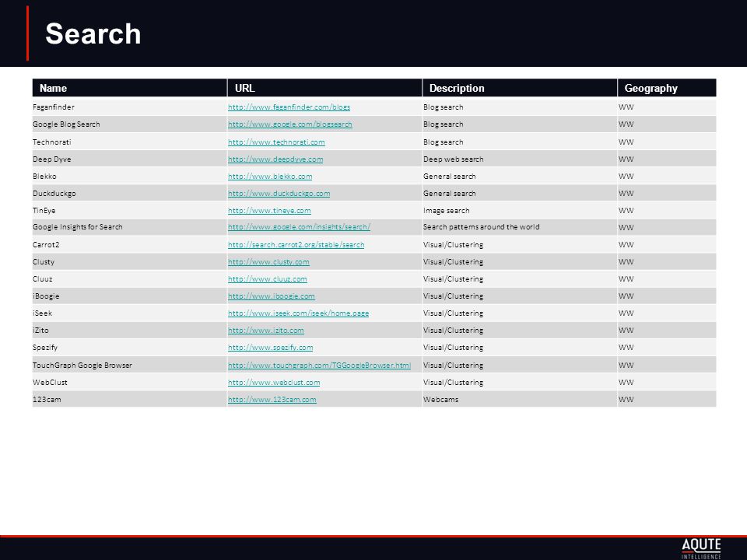747x560 pixels.
Task: Open the 123cam.com link
Action: click(x=272, y=400)
